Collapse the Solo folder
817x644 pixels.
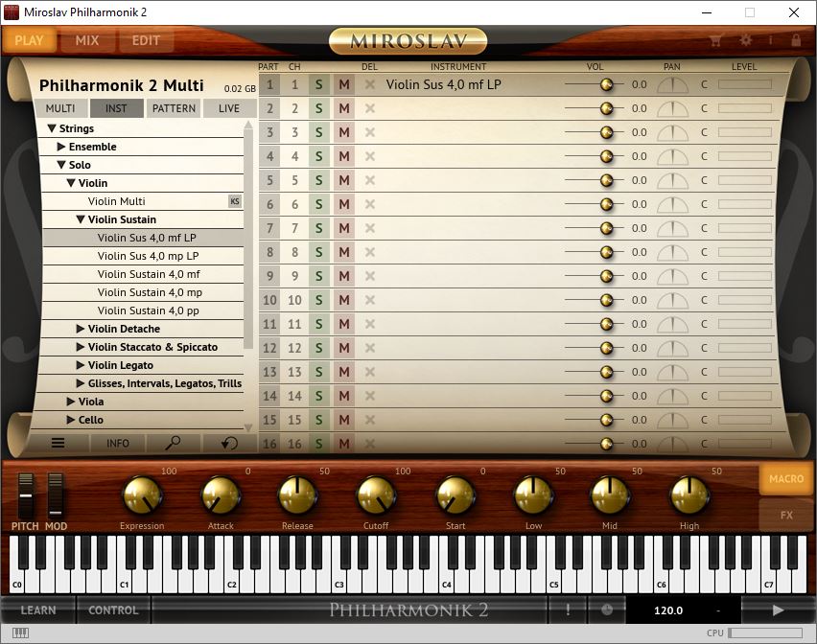61,165
